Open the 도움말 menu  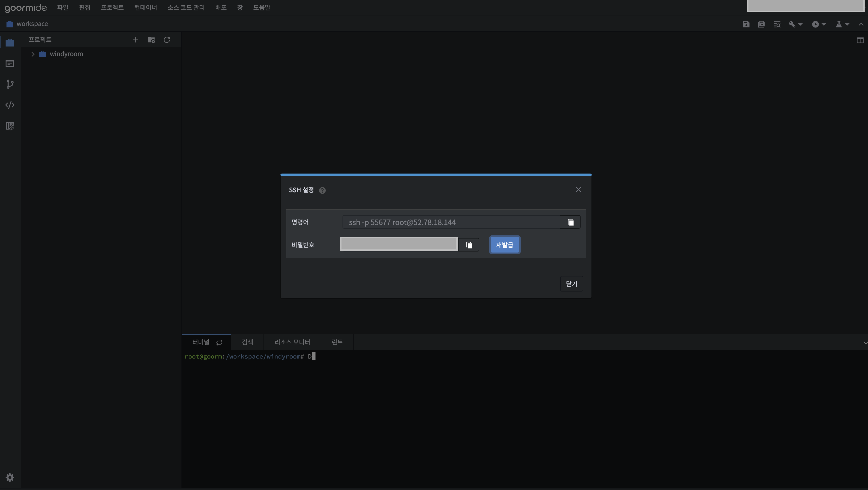(261, 8)
